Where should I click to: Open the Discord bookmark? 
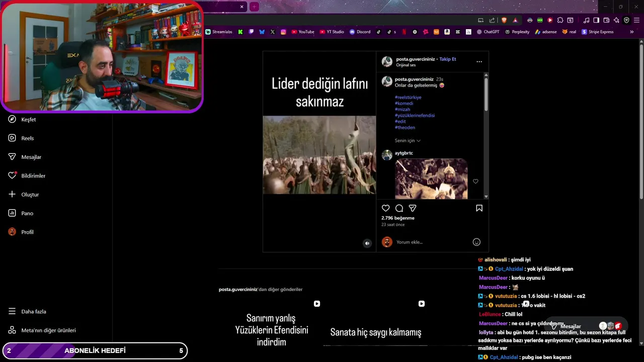coord(360,32)
